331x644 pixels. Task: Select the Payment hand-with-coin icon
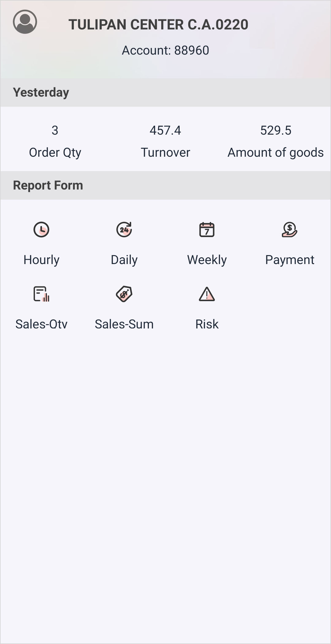(290, 229)
